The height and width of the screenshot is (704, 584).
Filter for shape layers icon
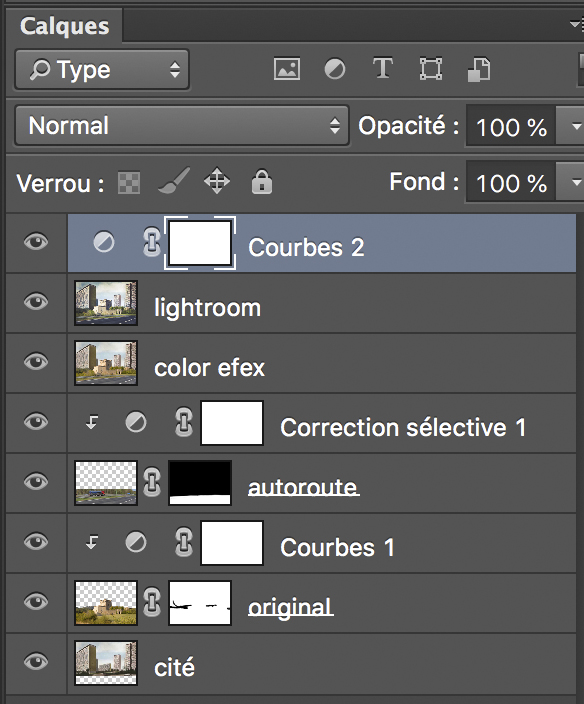pyautogui.click(x=430, y=69)
